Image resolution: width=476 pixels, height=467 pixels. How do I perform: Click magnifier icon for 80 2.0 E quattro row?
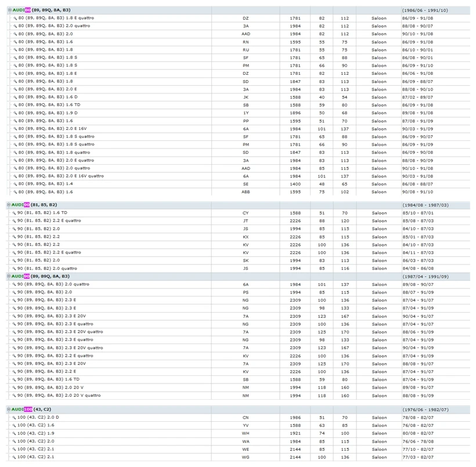[15, 160]
